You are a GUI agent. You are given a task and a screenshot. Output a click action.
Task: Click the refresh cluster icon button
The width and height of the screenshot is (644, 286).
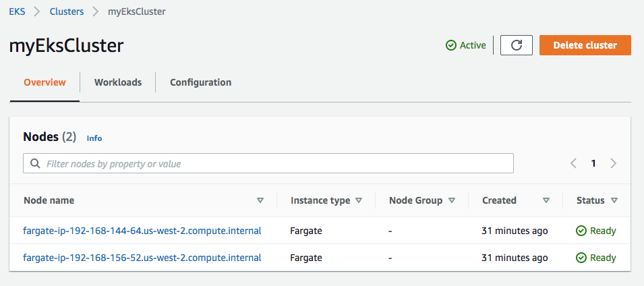pyautogui.click(x=517, y=45)
